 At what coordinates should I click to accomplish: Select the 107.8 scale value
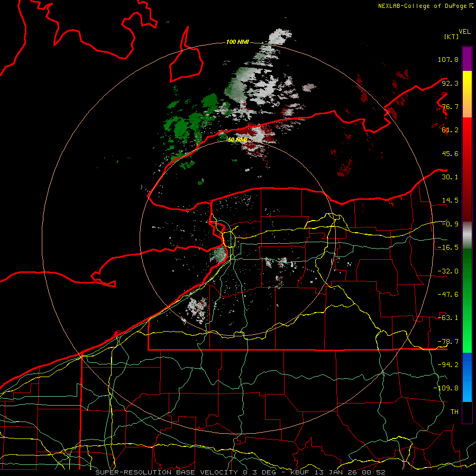[x=448, y=59]
